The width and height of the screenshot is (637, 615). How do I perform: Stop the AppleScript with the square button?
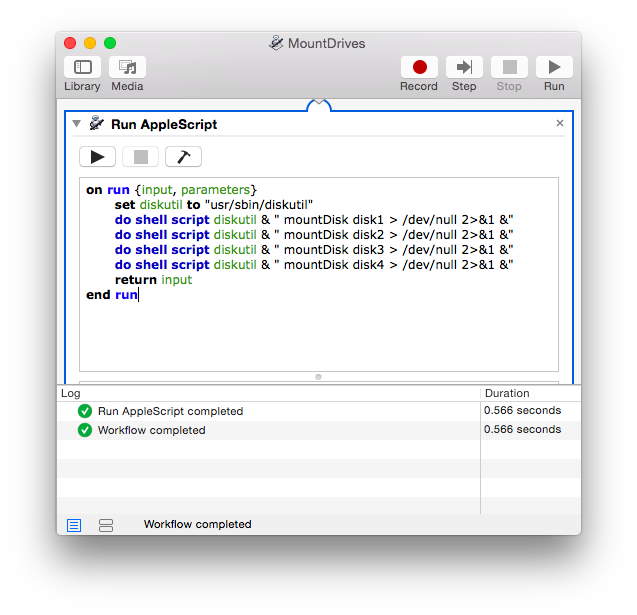tap(141, 157)
